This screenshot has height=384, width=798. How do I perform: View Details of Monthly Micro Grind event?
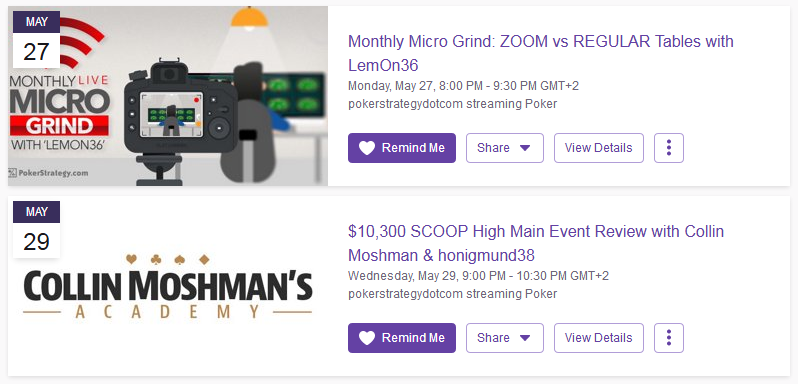(x=598, y=148)
